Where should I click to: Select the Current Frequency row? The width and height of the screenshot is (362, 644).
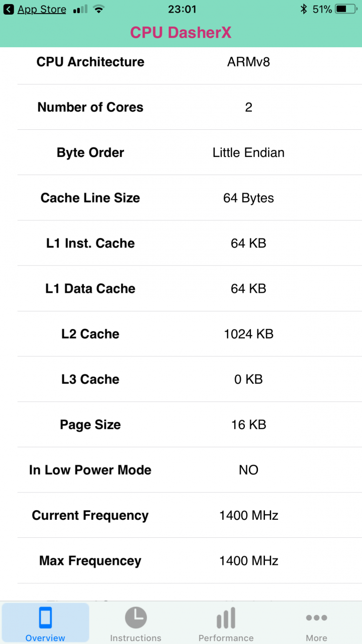190,515
